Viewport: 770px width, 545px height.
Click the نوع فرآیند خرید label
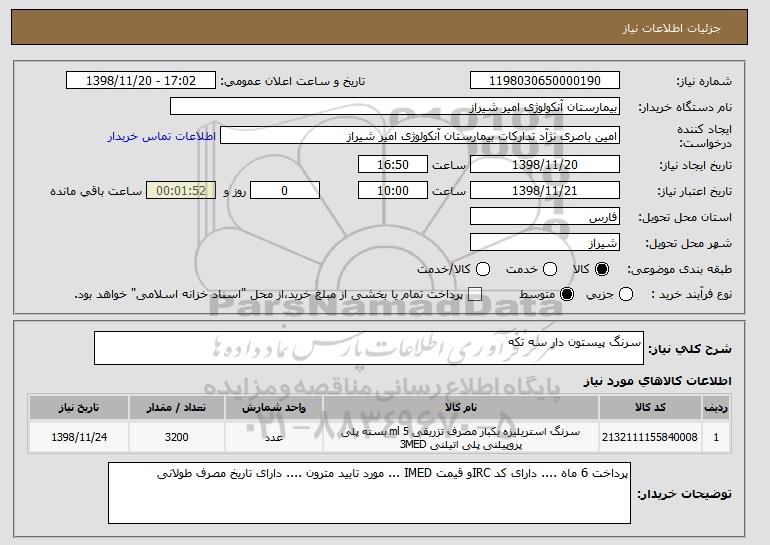point(691,295)
